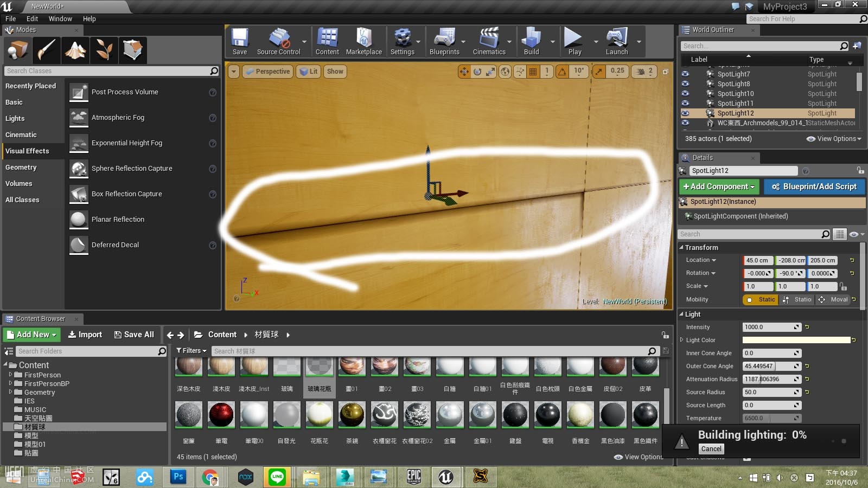Image resolution: width=868 pixels, height=488 pixels.
Task: Select the Geometry Editing mode icon
Action: [132, 50]
